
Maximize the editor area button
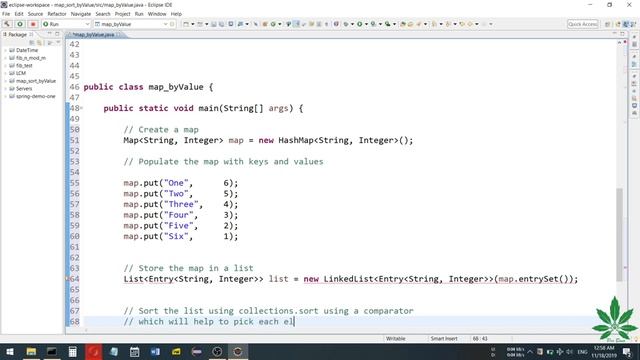(622, 34)
